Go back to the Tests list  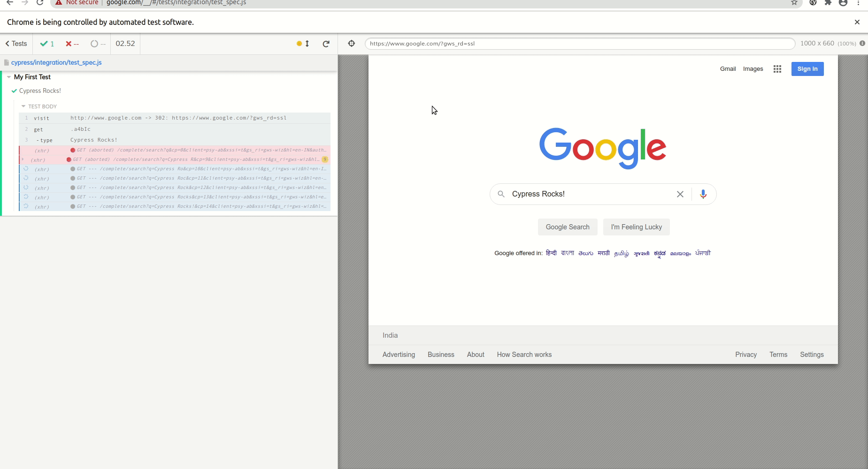pyautogui.click(x=16, y=44)
